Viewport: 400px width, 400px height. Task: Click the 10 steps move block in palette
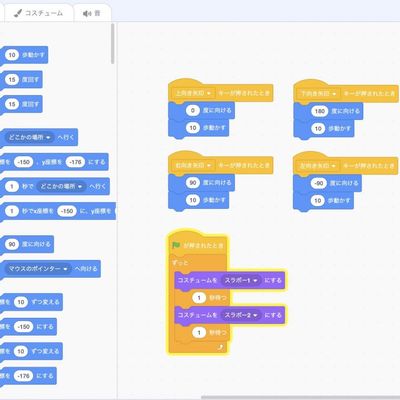pos(25,55)
